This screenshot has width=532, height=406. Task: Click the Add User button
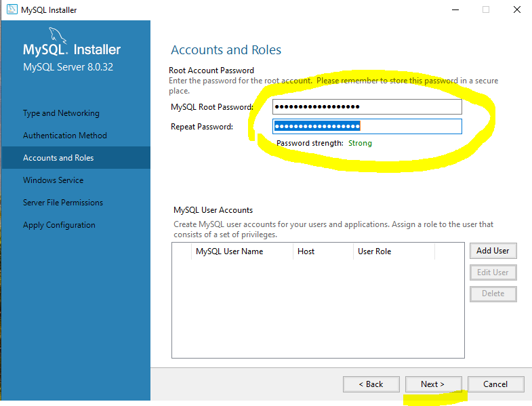point(493,251)
